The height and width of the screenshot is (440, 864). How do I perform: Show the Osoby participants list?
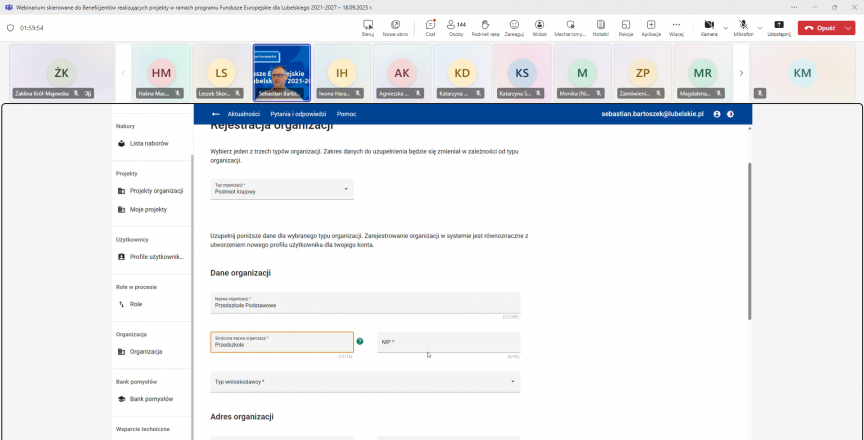(456, 28)
